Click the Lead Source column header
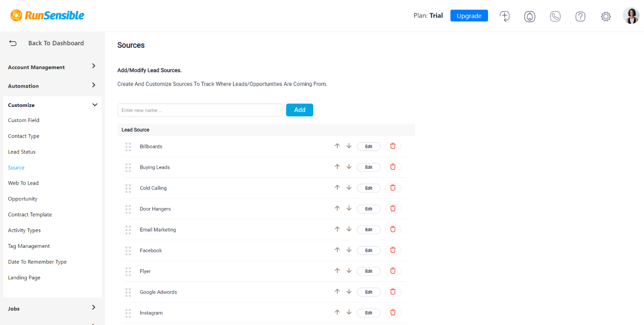This screenshot has height=325, width=644. coord(135,130)
